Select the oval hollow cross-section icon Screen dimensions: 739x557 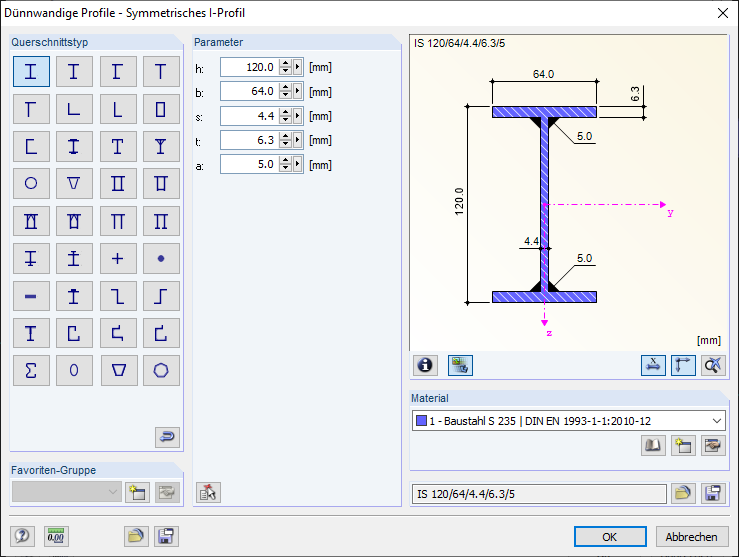(74, 370)
